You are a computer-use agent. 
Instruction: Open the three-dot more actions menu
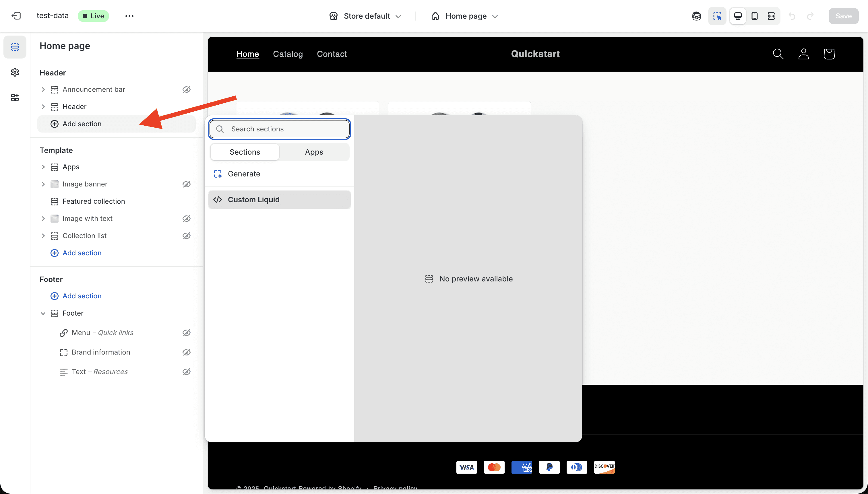tap(129, 16)
